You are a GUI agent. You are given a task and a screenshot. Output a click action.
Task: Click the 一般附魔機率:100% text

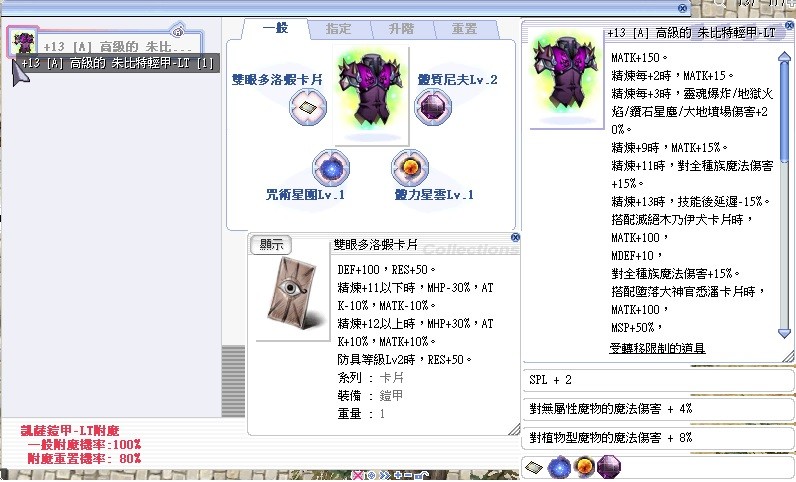(x=84, y=444)
